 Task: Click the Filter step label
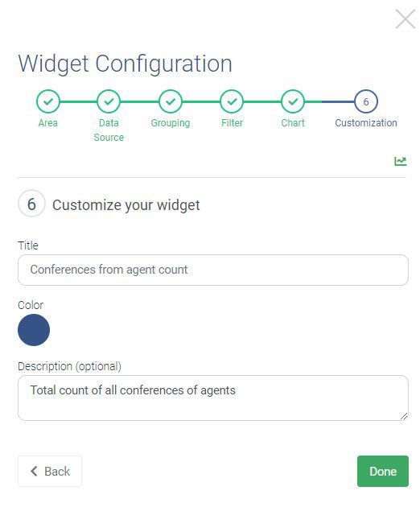[232, 123]
